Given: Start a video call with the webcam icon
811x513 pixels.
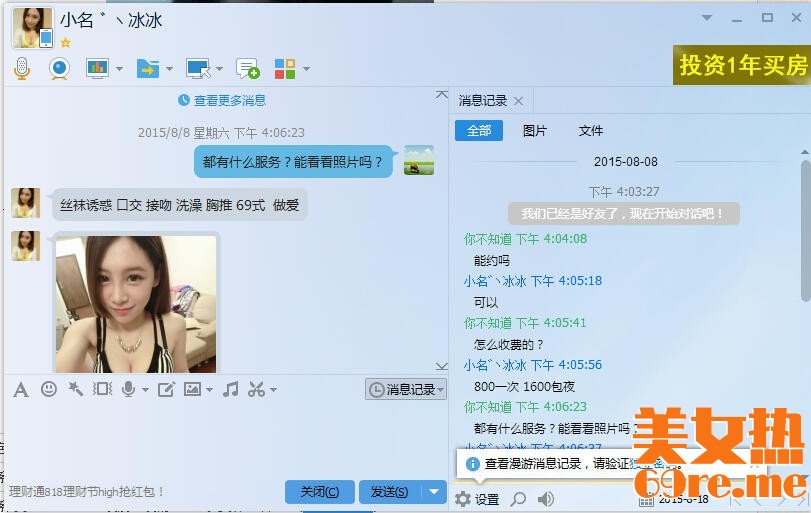Looking at the screenshot, I should (x=59, y=68).
